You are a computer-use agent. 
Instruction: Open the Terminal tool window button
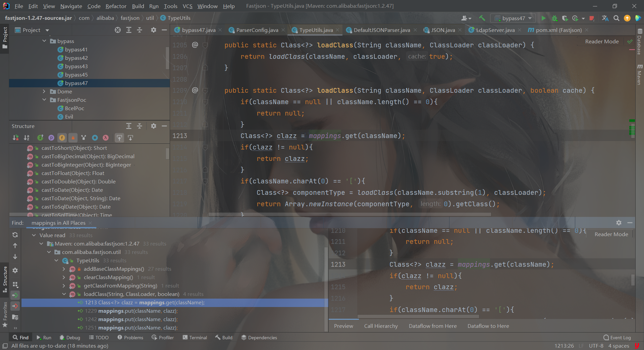(195, 338)
